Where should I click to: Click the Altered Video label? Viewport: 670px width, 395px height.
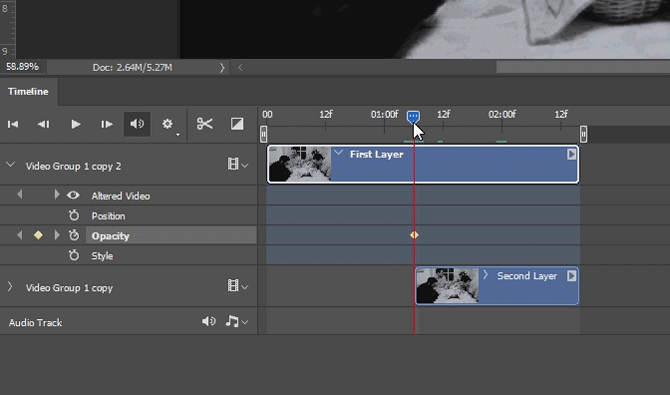click(120, 196)
